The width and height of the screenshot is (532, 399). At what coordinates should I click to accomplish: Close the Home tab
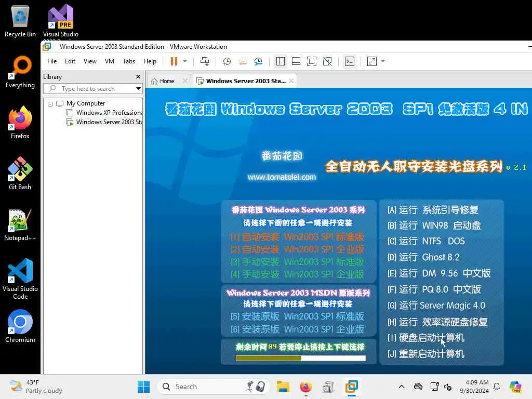pyautogui.click(x=185, y=81)
